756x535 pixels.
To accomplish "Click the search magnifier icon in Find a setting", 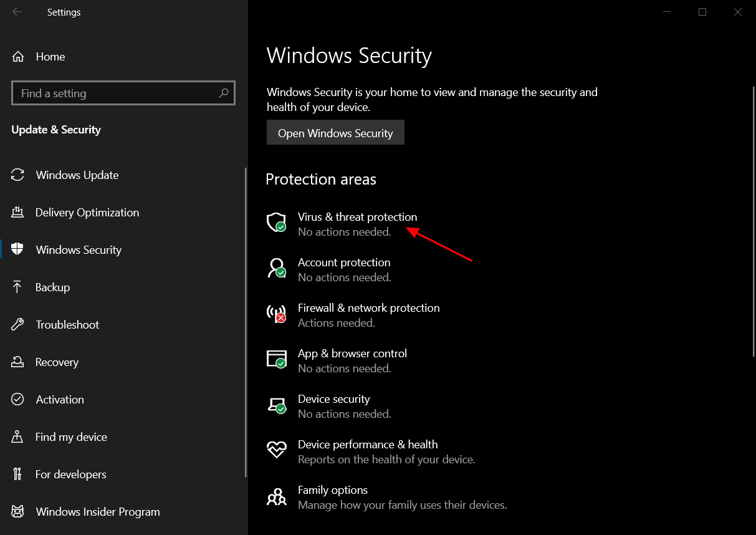I will pos(224,93).
